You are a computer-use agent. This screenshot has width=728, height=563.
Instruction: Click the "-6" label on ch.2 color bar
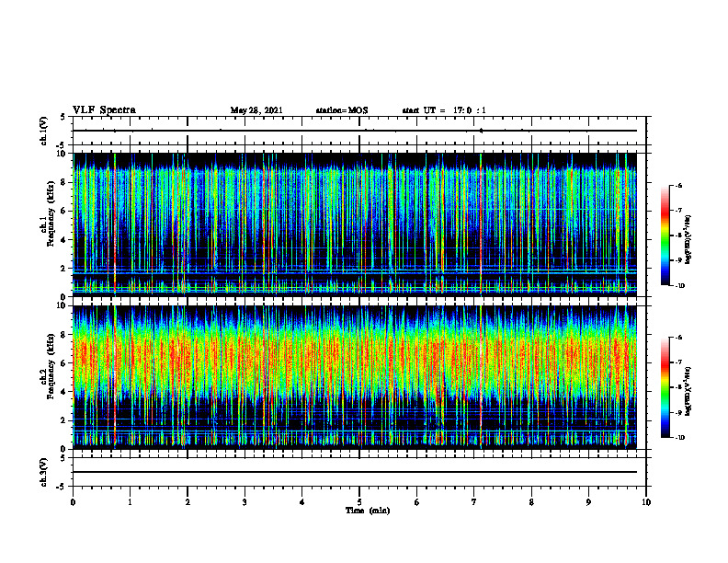click(678, 338)
